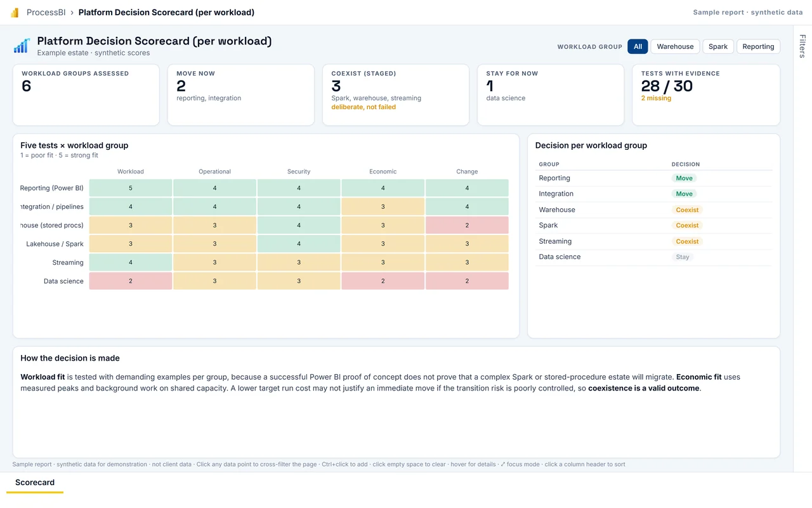Select the Coexist badge for Warehouse
Image resolution: width=812 pixels, height=508 pixels.
click(687, 210)
